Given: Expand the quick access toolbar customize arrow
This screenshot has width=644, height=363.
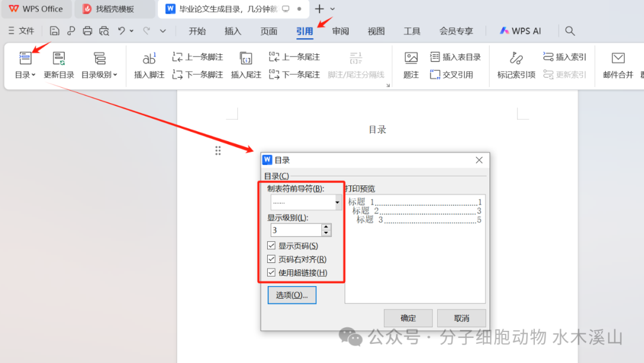Looking at the screenshot, I should click(163, 31).
